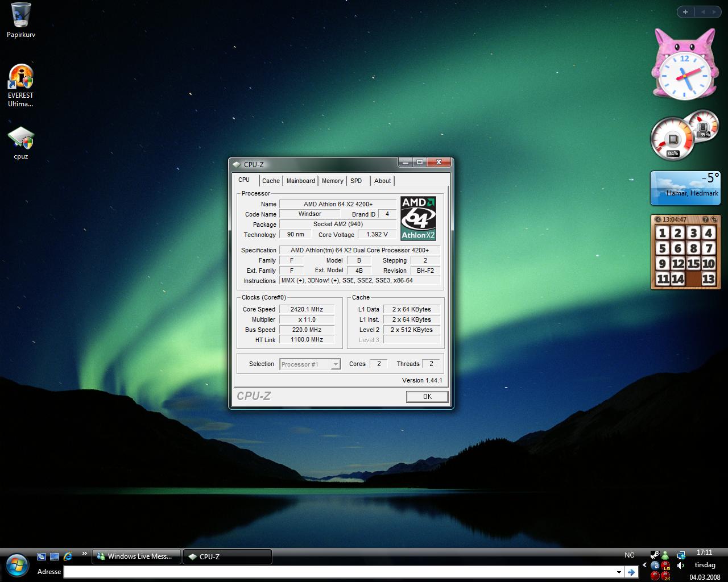
Task: Click the Core Speed 2420.1 MHz value
Action: pos(307,309)
